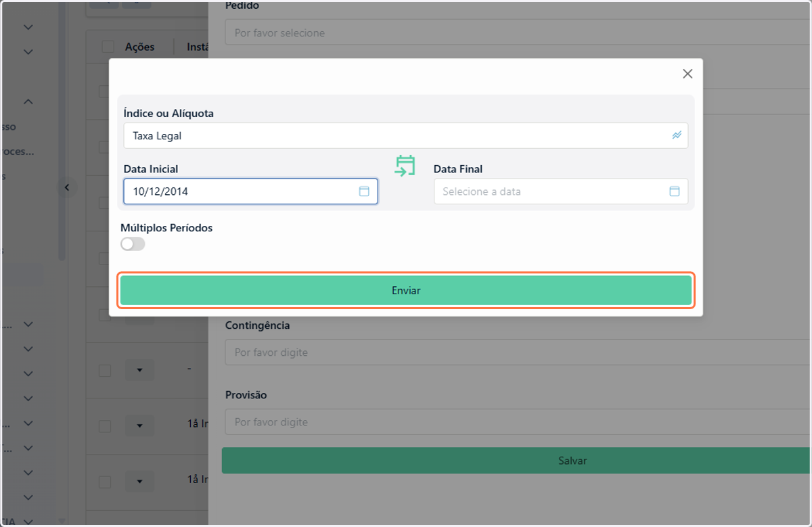The height and width of the screenshot is (527, 812).
Task: Open the Data Inicial calendar icon
Action: pyautogui.click(x=364, y=191)
